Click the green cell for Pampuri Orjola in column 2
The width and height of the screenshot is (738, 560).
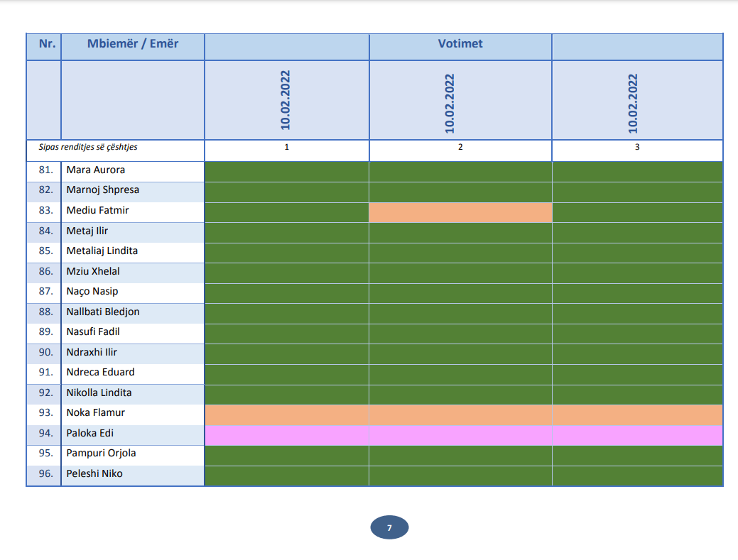click(460, 455)
